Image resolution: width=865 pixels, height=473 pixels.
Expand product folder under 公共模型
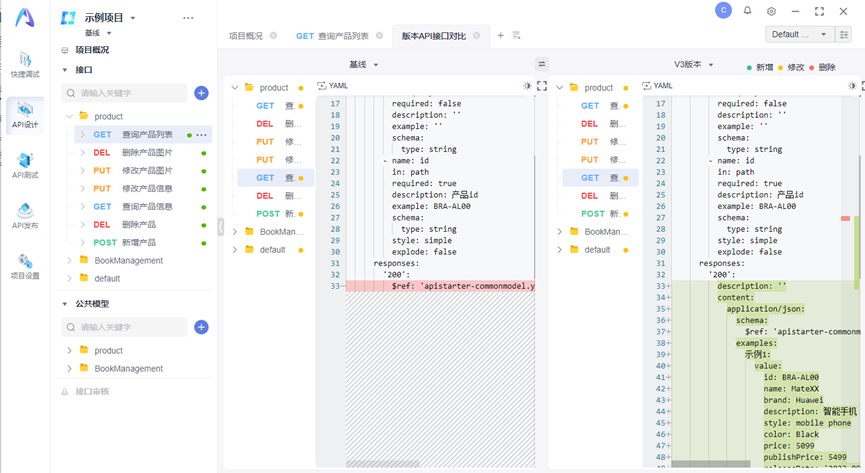click(x=70, y=350)
